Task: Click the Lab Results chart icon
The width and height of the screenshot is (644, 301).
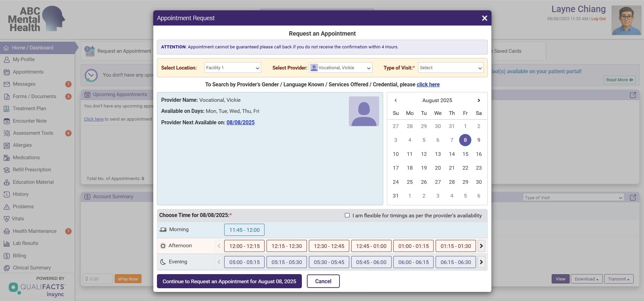Action: pos(6,244)
